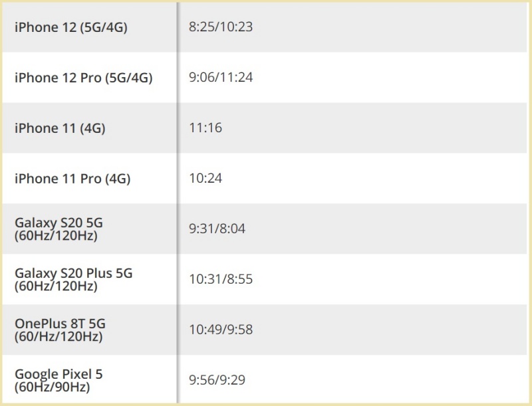The height and width of the screenshot is (406, 532).
Task: Click the (60/Hz/120Hz) text under OnePlus 8T 5G
Action: tap(59, 336)
